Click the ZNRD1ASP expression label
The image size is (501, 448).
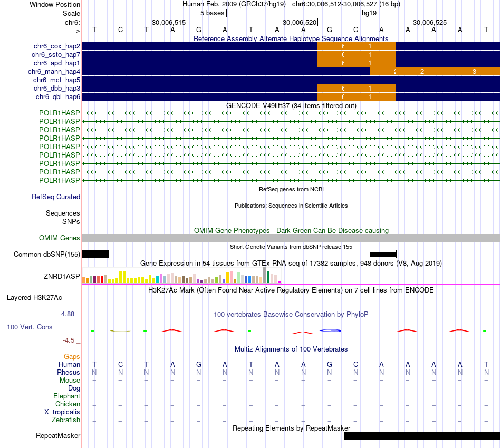[62, 276]
